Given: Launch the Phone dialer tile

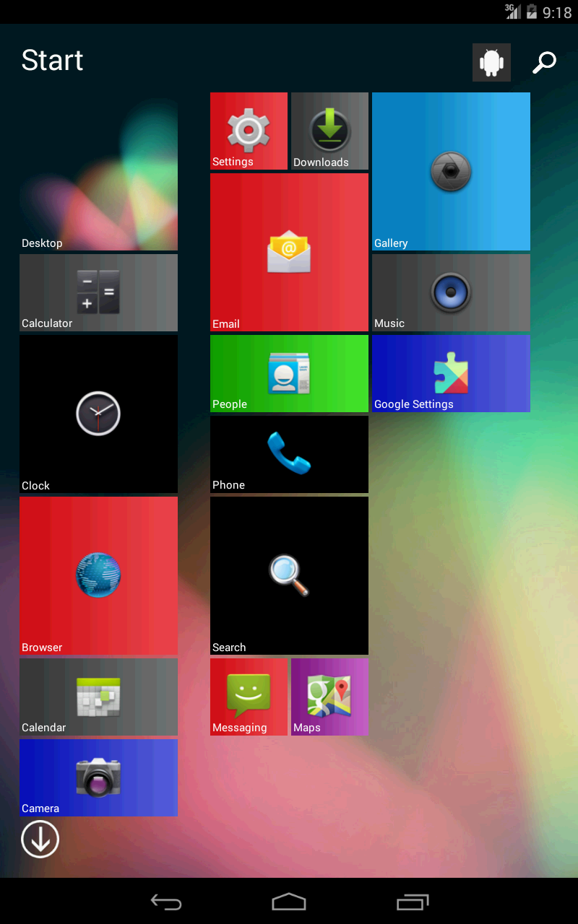Looking at the screenshot, I should 289,455.
